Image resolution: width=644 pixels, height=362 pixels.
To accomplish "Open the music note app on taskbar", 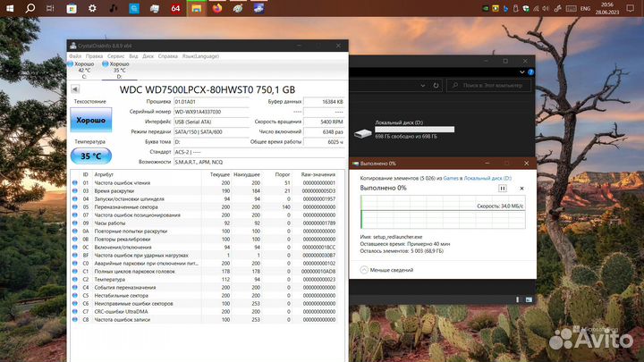I will [x=113, y=8].
